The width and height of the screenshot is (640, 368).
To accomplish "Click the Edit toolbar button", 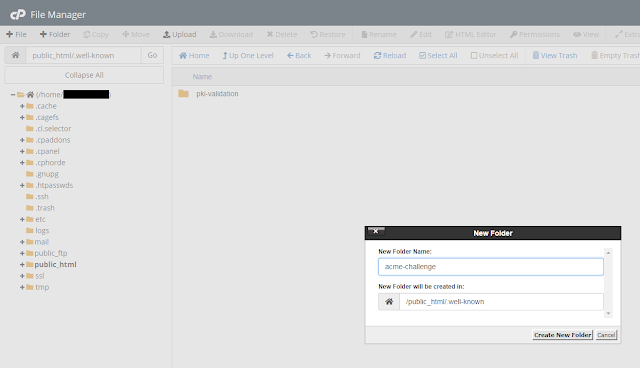I will click(x=421, y=34).
